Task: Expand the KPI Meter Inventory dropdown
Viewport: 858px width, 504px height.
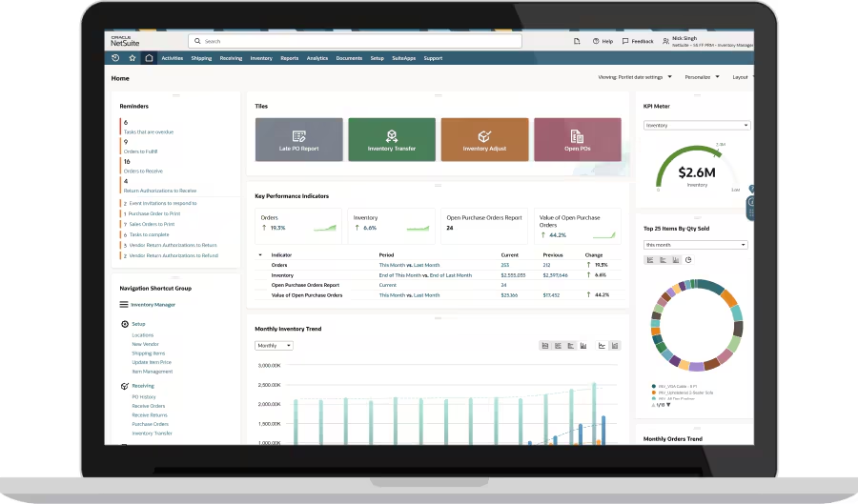Action: 697,125
